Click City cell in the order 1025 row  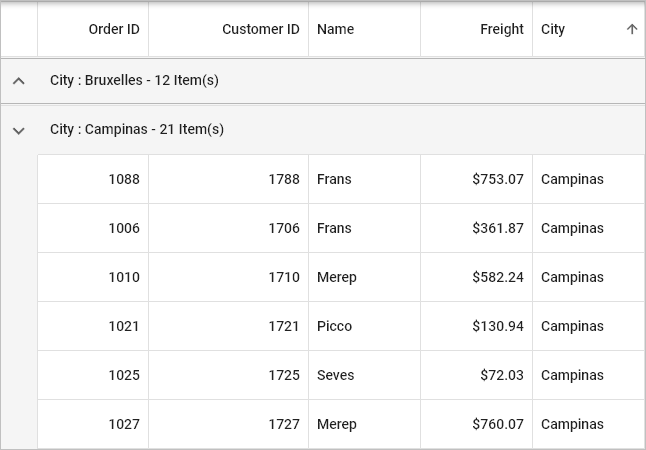pyautogui.click(x=589, y=375)
